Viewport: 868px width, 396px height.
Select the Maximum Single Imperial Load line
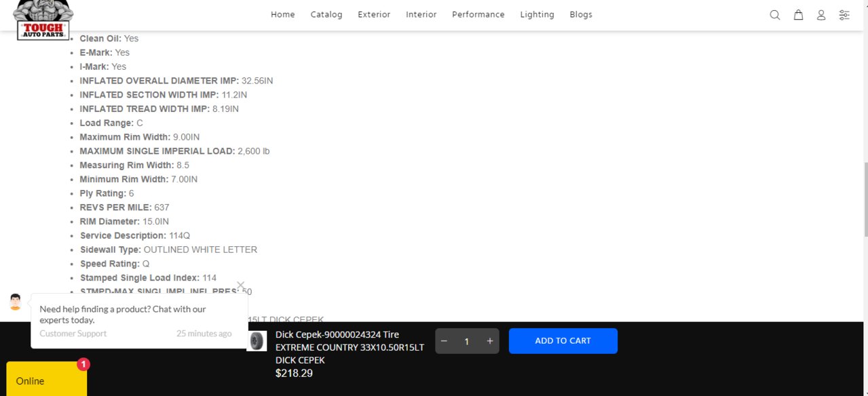coord(174,151)
